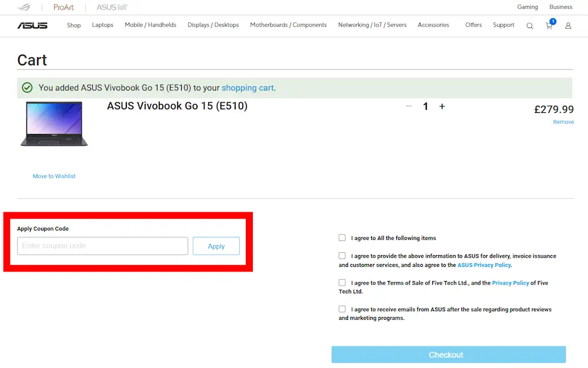Open the search magnifier icon
Image resolution: width=588 pixels, height=368 pixels.
click(x=530, y=26)
